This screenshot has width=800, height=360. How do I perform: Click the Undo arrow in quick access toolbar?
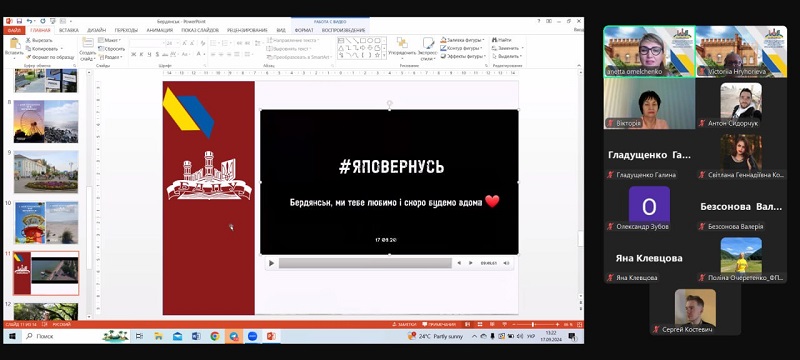pos(29,21)
